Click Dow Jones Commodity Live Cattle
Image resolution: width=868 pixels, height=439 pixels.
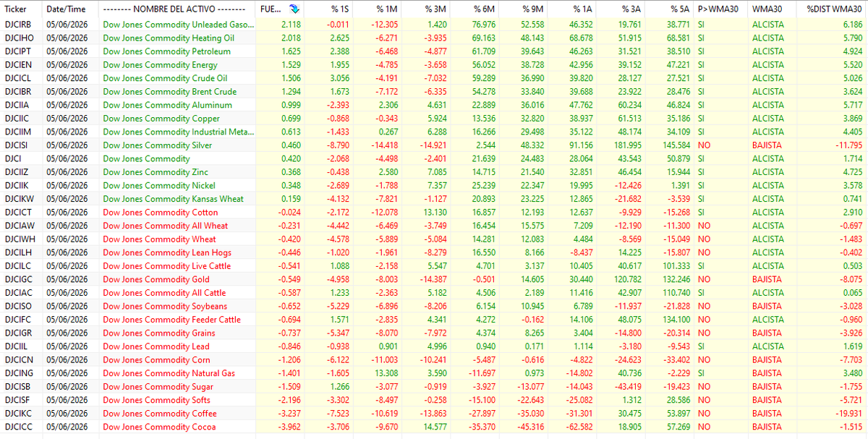(168, 265)
